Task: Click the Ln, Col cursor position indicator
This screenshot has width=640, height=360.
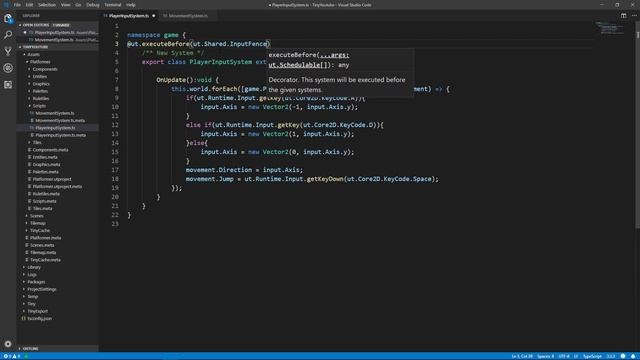Action: click(x=522, y=356)
